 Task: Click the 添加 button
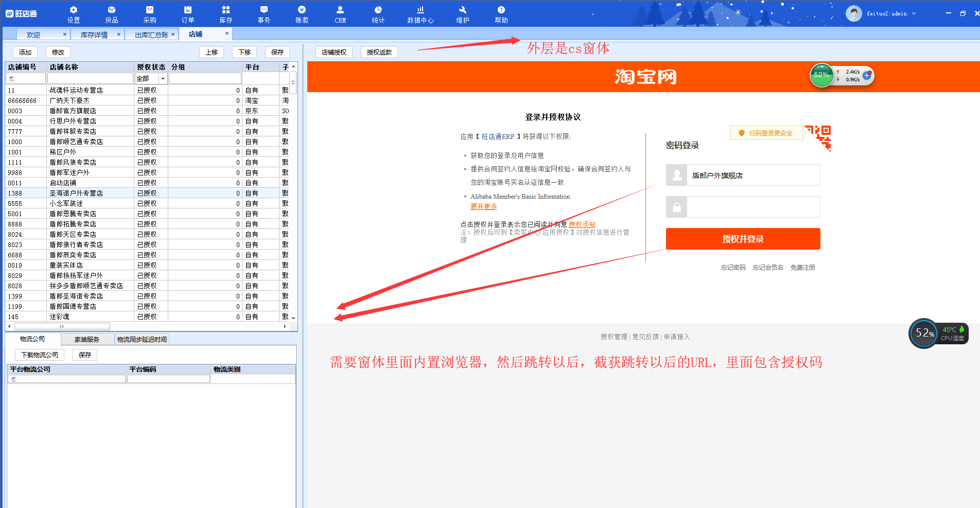(x=25, y=52)
